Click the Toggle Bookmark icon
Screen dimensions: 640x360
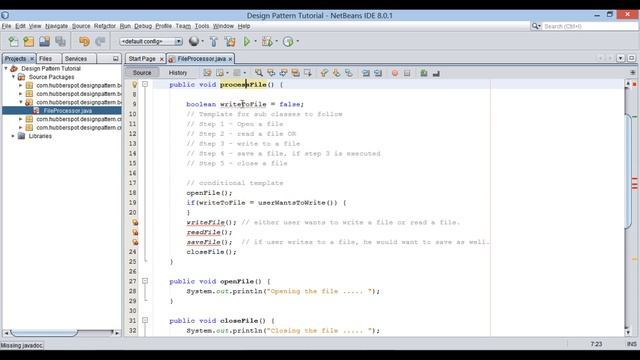349,73
